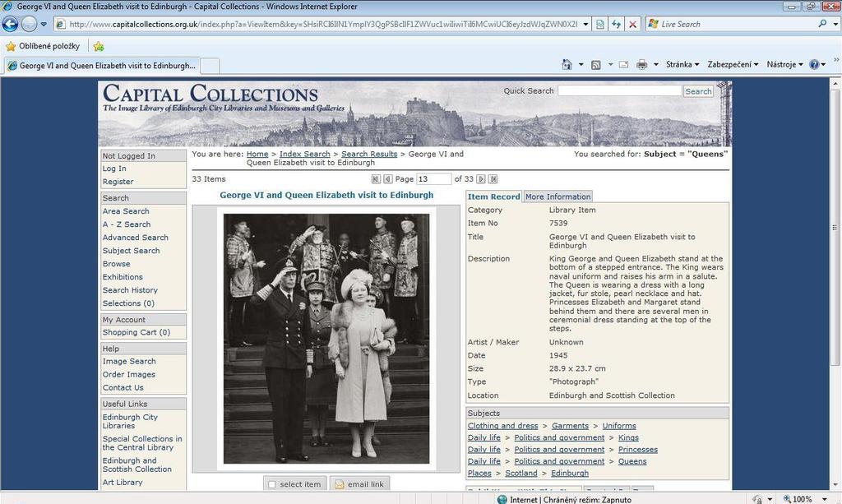Viewport: 842px width, 504px height.
Task: Open the Search History sidebar link
Action: [130, 290]
